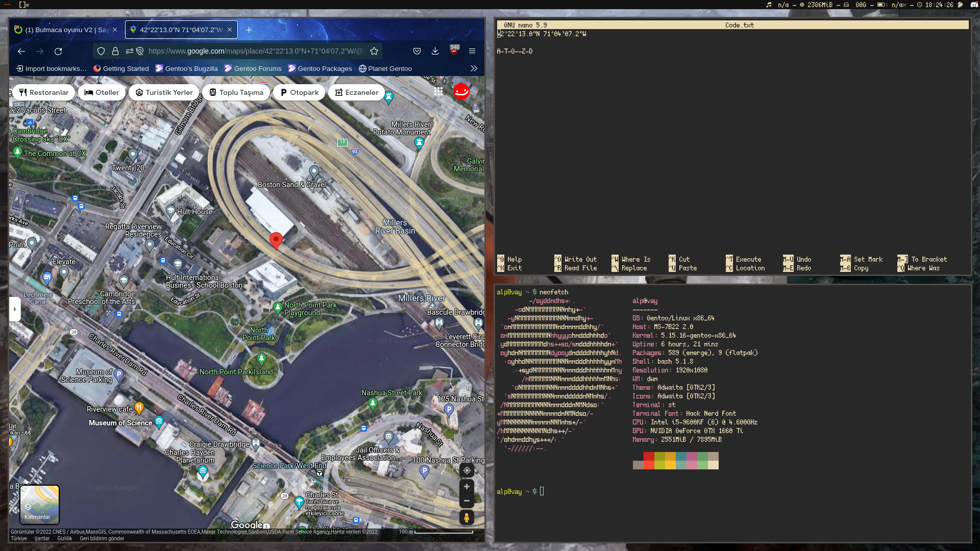Open the Katmanlar layers thumbnail
The image size is (980, 551).
click(39, 504)
